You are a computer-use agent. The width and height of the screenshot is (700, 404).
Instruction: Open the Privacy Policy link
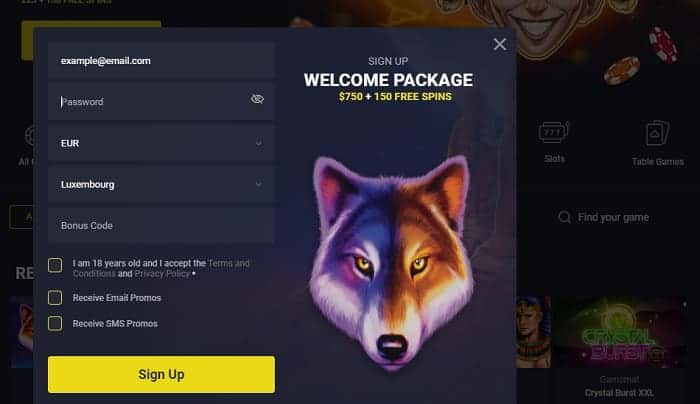[x=162, y=274]
